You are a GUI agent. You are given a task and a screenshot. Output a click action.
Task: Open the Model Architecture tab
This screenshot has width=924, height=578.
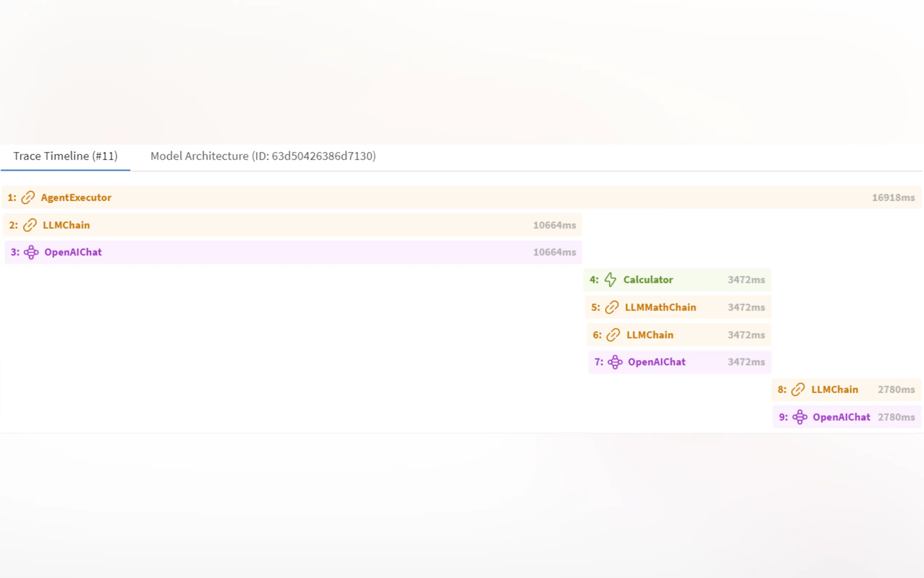click(x=263, y=156)
